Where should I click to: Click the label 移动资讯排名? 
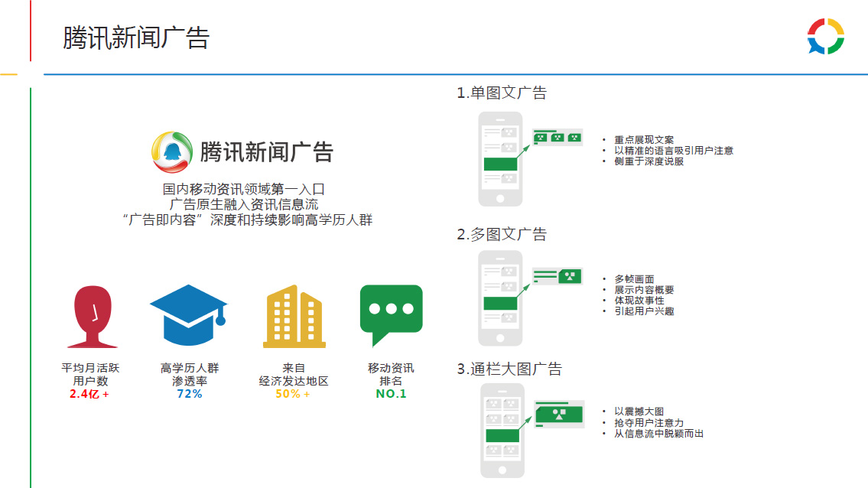click(x=391, y=375)
